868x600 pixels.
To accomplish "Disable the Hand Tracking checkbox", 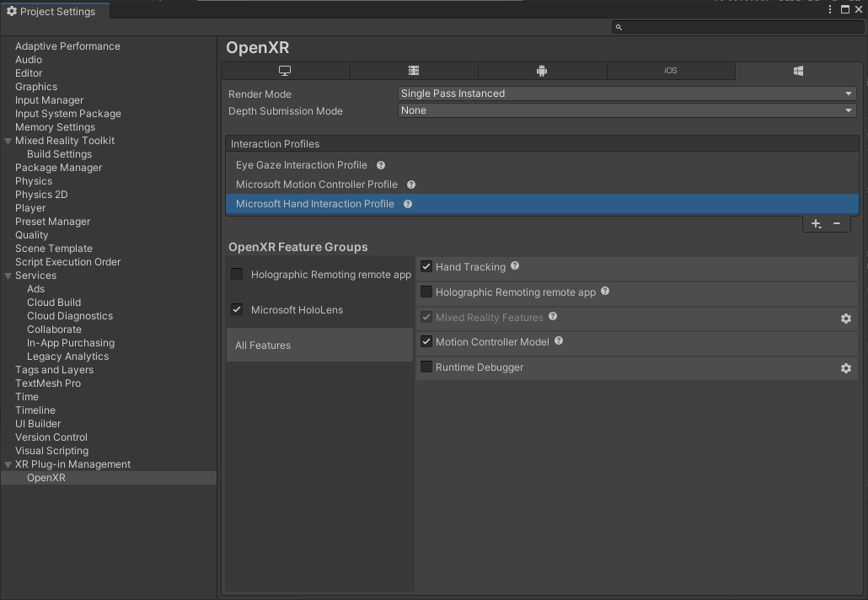I will [426, 267].
